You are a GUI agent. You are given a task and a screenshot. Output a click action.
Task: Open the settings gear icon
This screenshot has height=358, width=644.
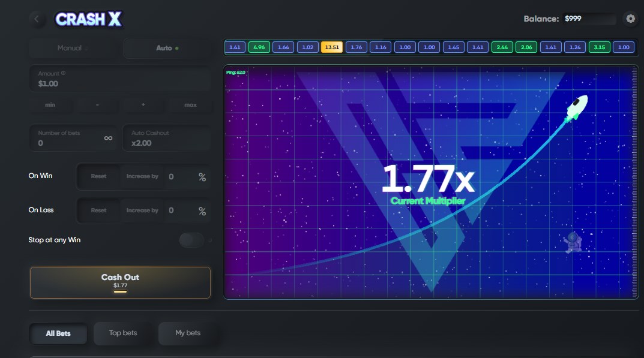(630, 19)
